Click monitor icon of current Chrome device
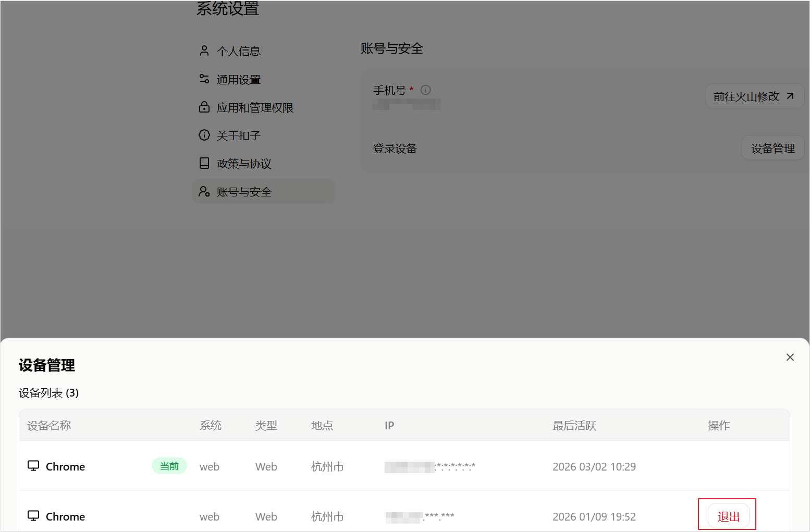 coord(33,466)
